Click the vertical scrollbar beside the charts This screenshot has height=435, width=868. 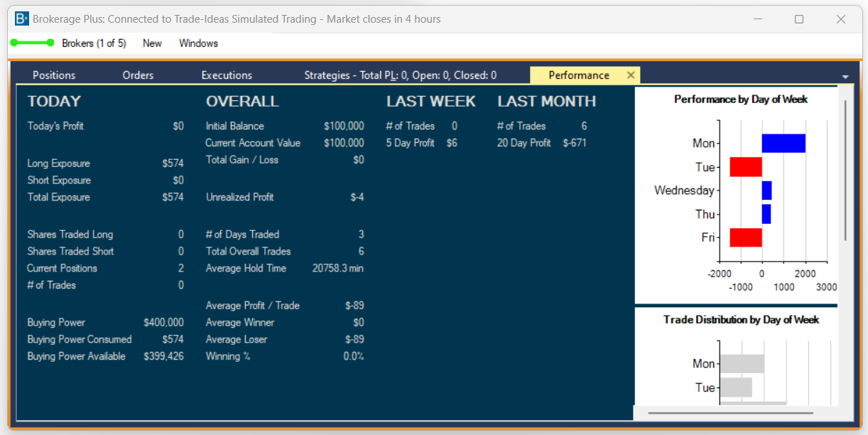tap(845, 171)
